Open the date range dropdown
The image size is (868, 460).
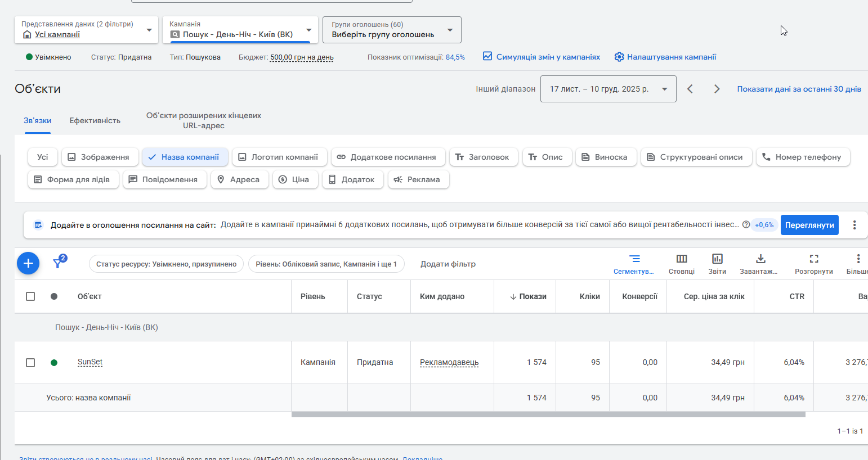click(609, 89)
